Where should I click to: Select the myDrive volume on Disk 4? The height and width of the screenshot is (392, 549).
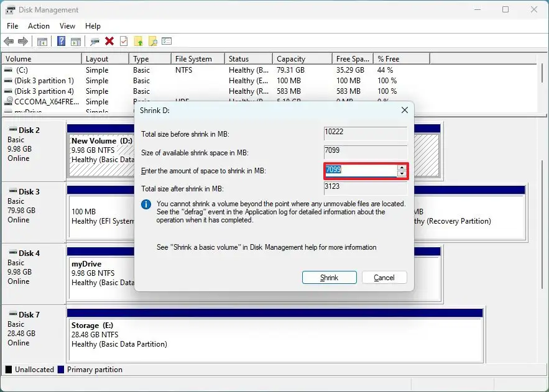[101, 273]
